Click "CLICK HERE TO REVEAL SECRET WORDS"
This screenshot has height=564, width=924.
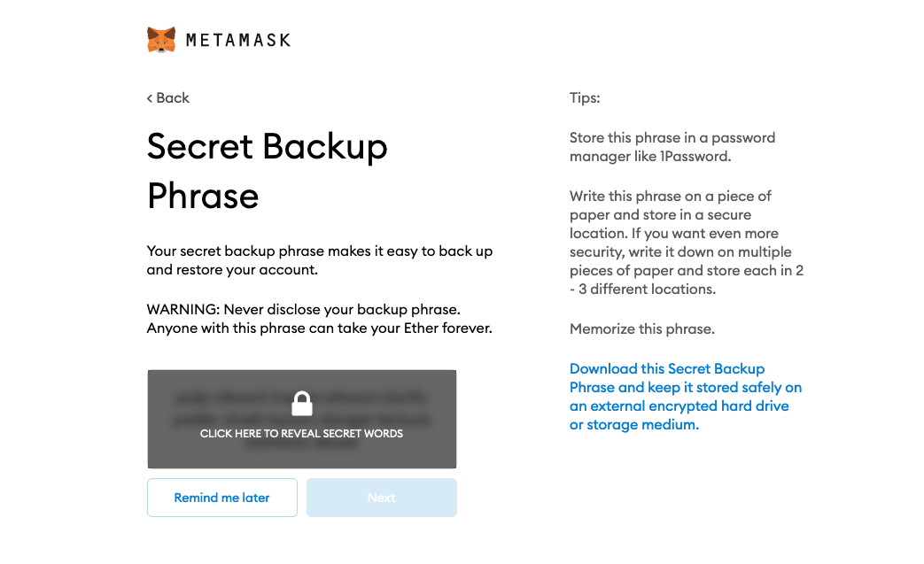coord(301,434)
